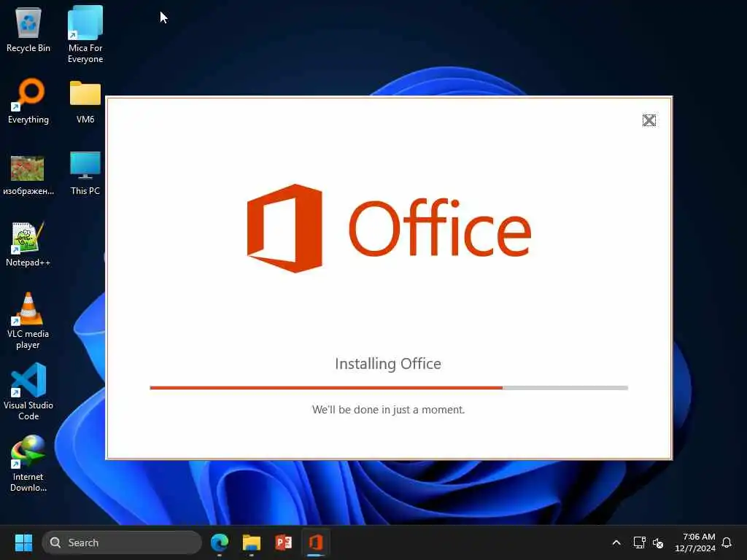Open File Explorer from taskbar
This screenshot has width=747, height=560.
point(252,542)
